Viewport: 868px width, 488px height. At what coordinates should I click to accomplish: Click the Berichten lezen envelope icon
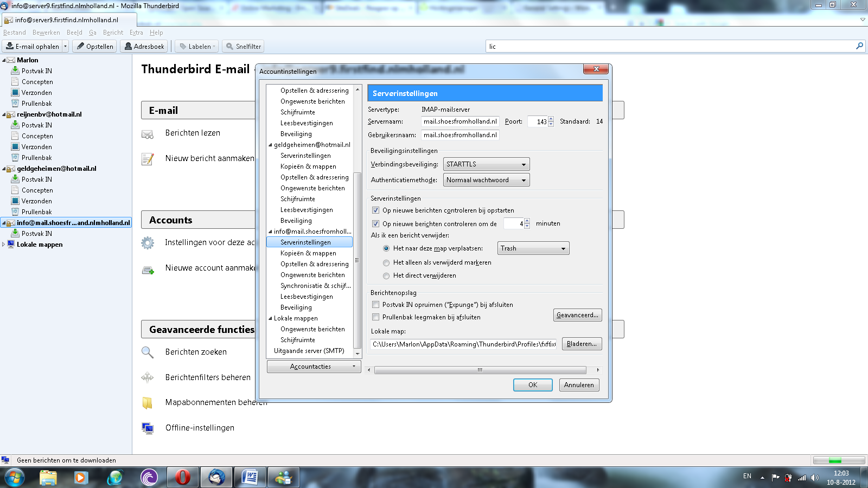pyautogui.click(x=148, y=134)
